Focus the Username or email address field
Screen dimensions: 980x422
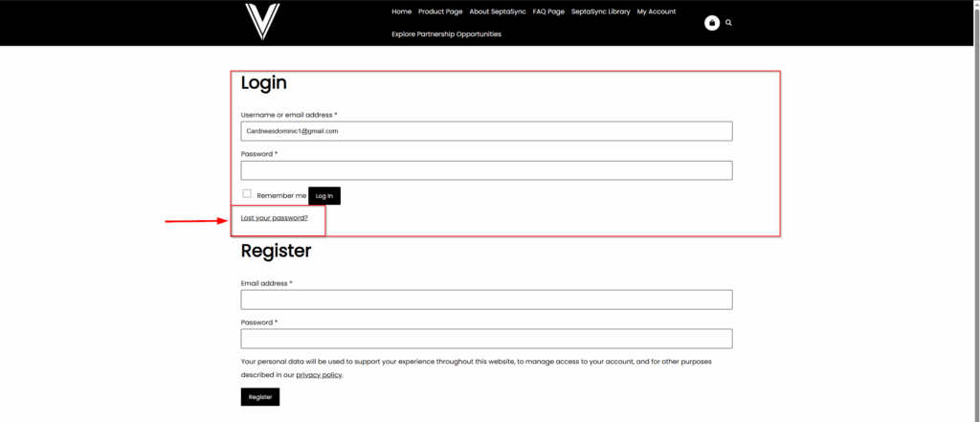tap(486, 131)
